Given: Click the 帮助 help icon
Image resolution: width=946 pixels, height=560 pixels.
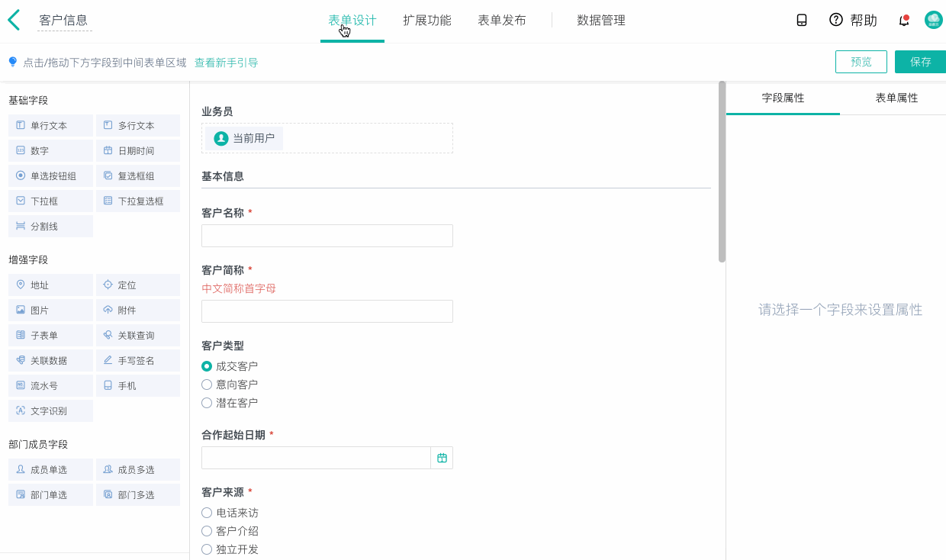Looking at the screenshot, I should [x=836, y=21].
